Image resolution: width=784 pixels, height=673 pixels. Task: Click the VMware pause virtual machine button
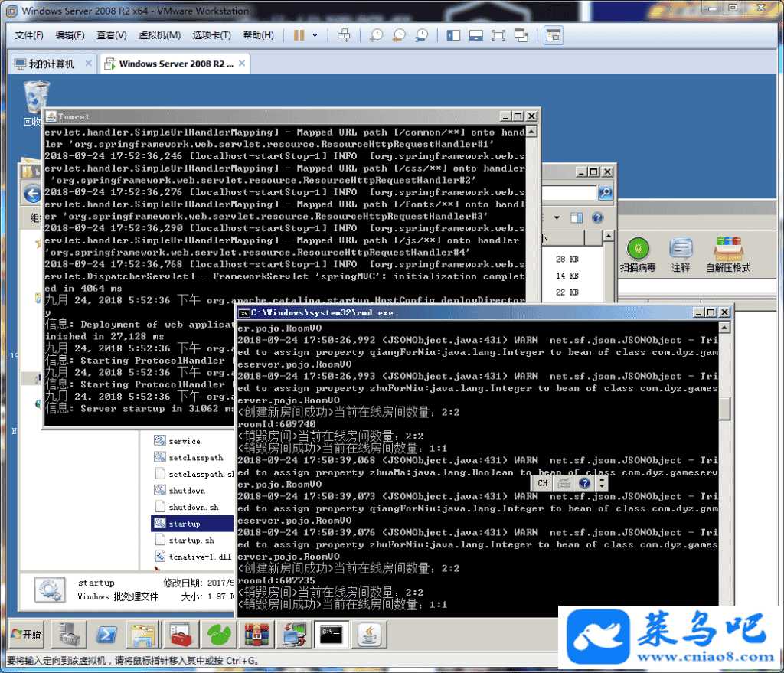299,35
